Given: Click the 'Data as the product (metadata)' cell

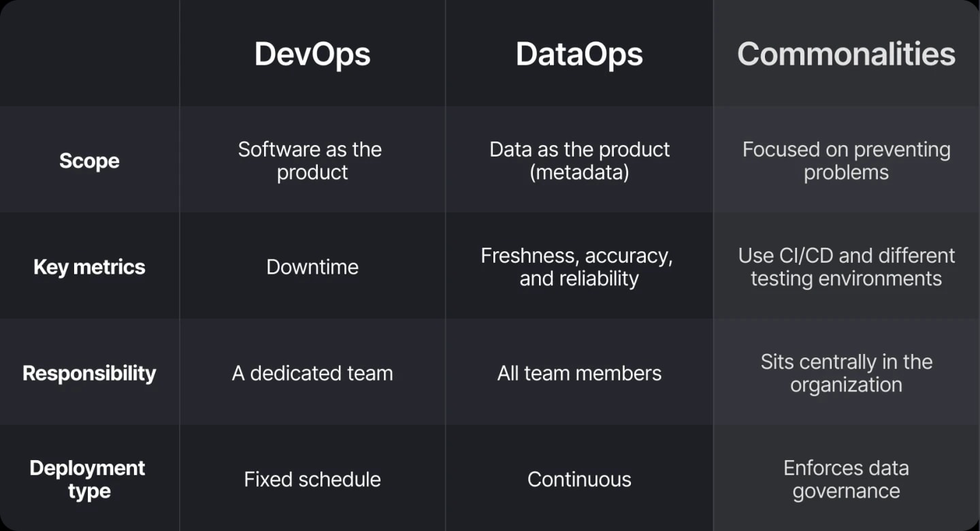Looking at the screenshot, I should coord(579,161).
